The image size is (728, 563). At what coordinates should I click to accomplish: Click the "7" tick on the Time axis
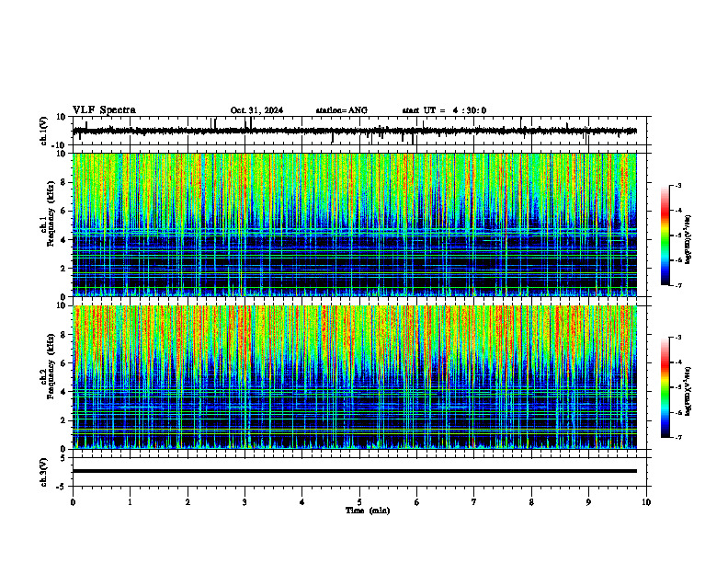click(x=474, y=502)
